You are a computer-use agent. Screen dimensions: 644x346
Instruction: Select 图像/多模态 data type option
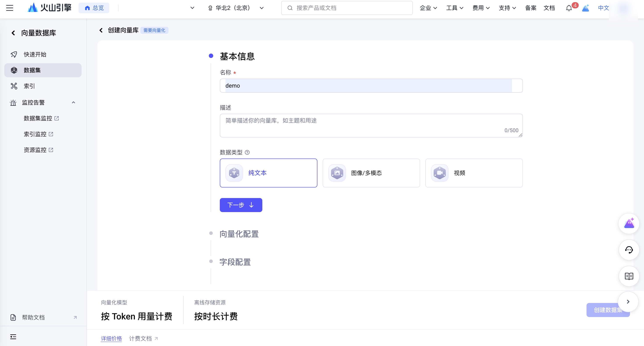(371, 173)
